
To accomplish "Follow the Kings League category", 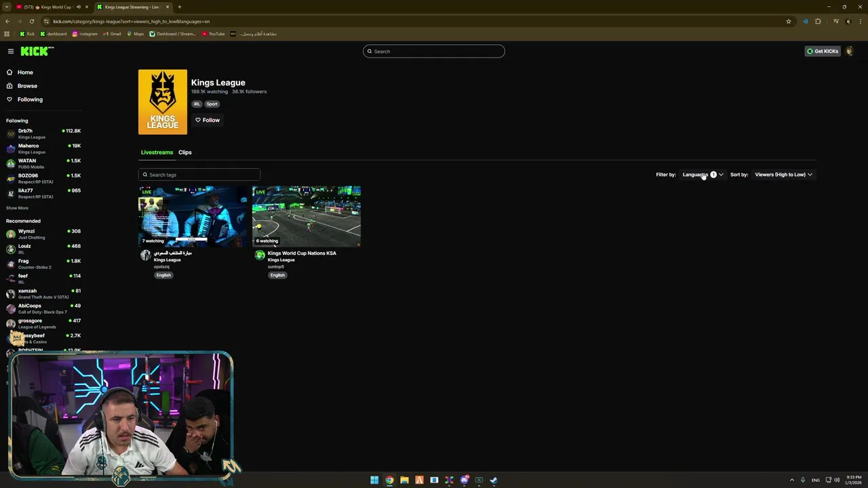I will pos(208,120).
